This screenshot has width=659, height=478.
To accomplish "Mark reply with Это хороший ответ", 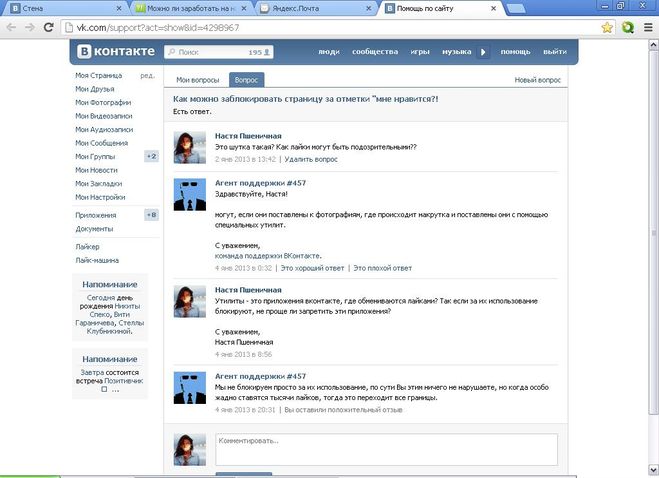I will 312,268.
